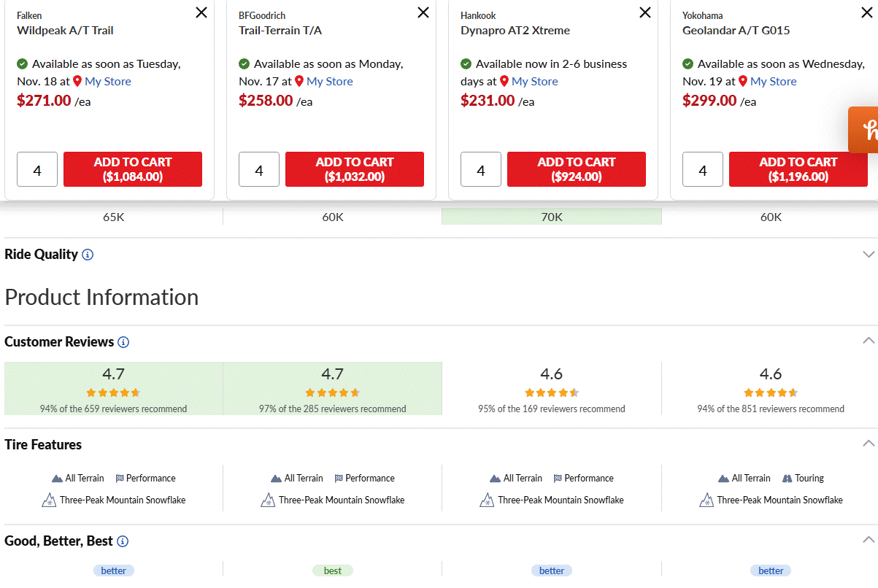Viewport: 878px width, 588px height.
Task: Click the Customer Reviews info icon
Action: tap(123, 342)
